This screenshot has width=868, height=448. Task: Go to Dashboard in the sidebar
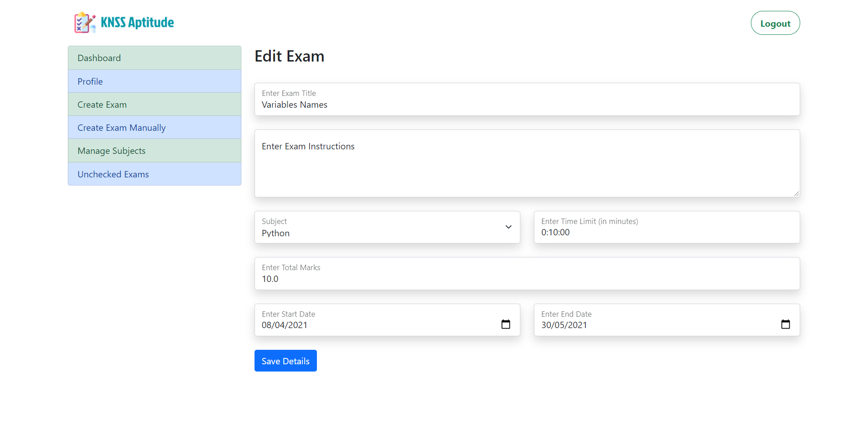[x=154, y=58]
